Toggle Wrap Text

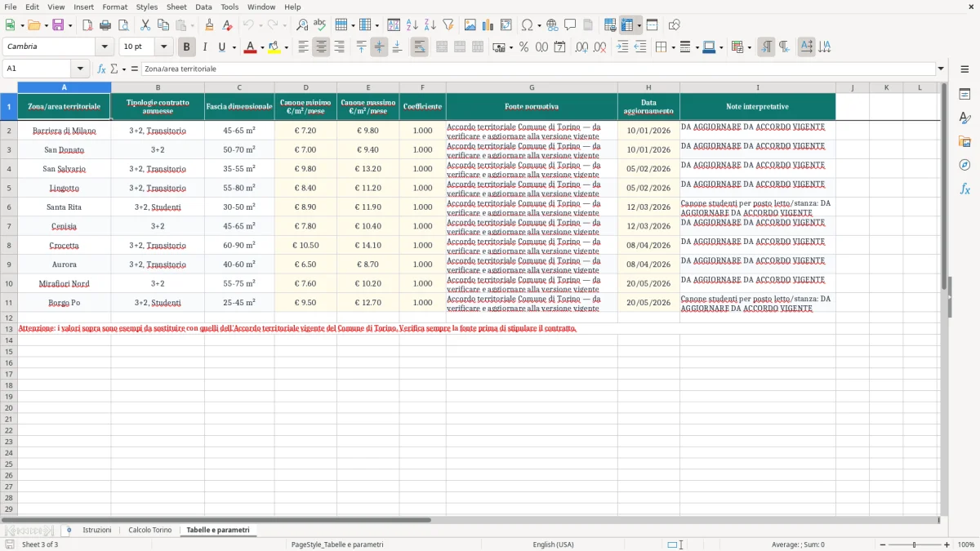pyautogui.click(x=419, y=47)
